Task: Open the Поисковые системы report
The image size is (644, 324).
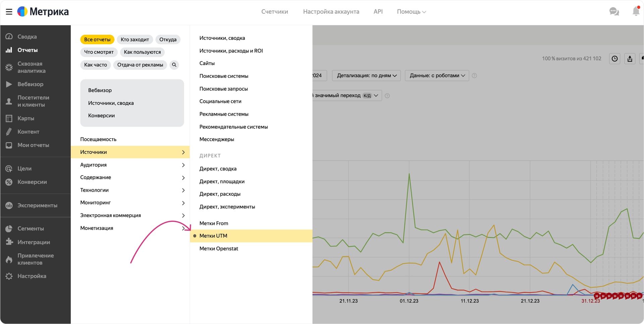Action: 224,76
